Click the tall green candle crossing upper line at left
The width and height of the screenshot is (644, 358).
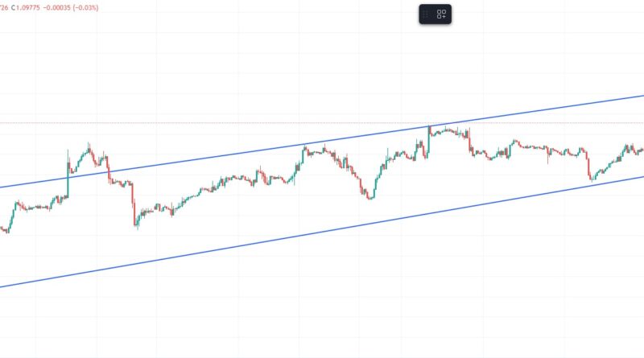tap(68, 173)
